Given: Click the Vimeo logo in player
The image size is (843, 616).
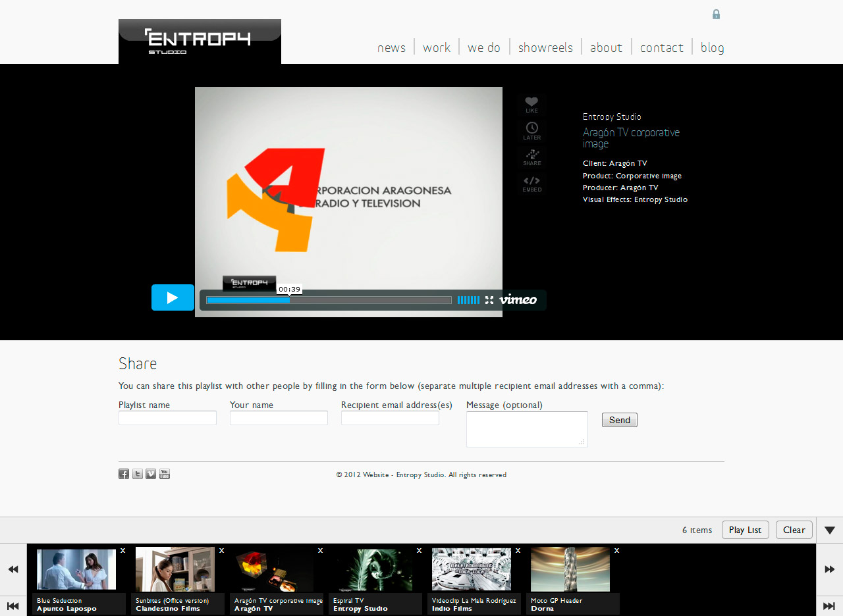Looking at the screenshot, I should [518, 300].
